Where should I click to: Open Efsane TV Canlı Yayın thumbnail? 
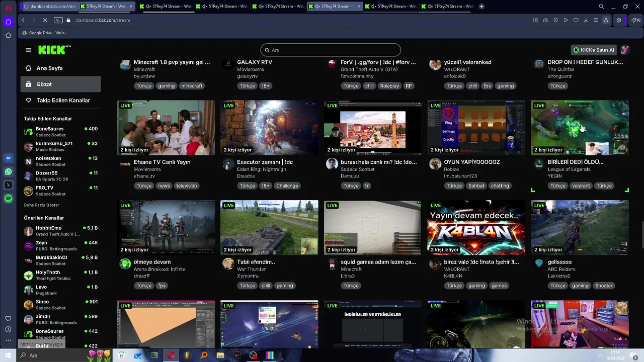[166, 128]
